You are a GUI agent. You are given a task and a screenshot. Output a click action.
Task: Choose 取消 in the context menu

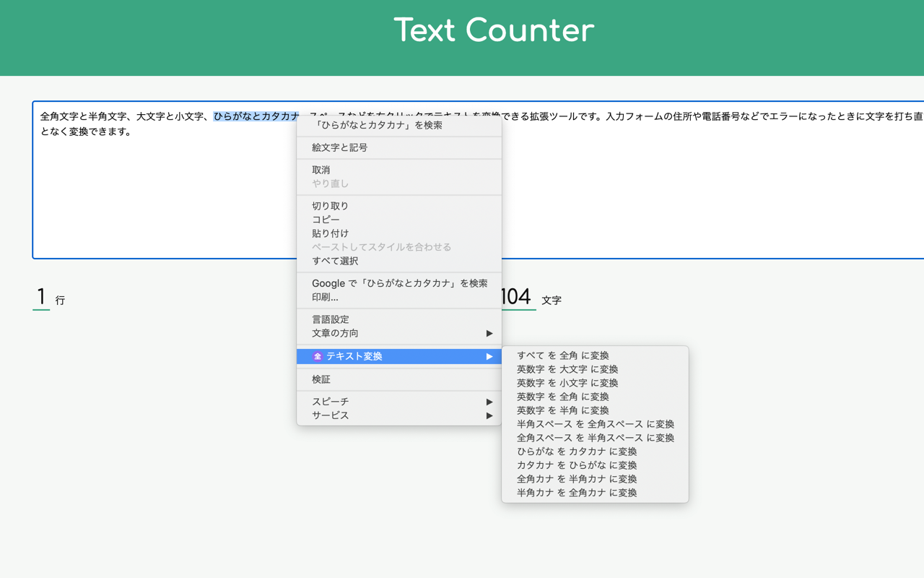pos(399,170)
